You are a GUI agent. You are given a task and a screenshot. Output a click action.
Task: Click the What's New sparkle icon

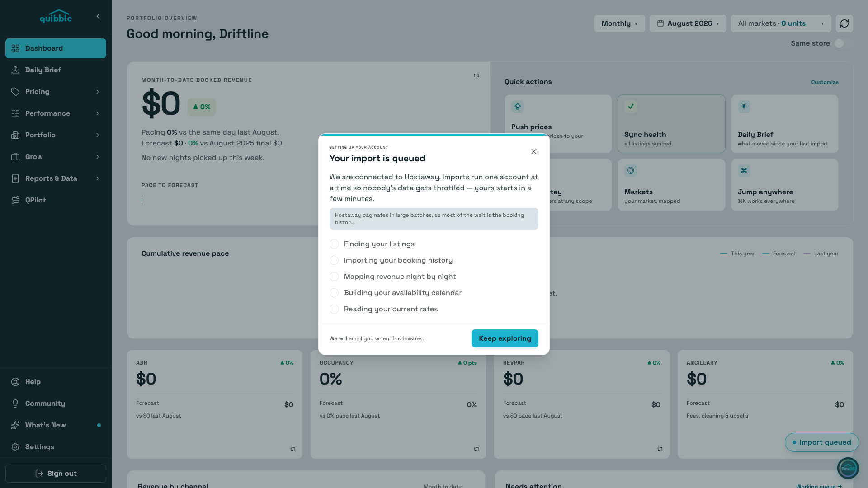(15, 425)
